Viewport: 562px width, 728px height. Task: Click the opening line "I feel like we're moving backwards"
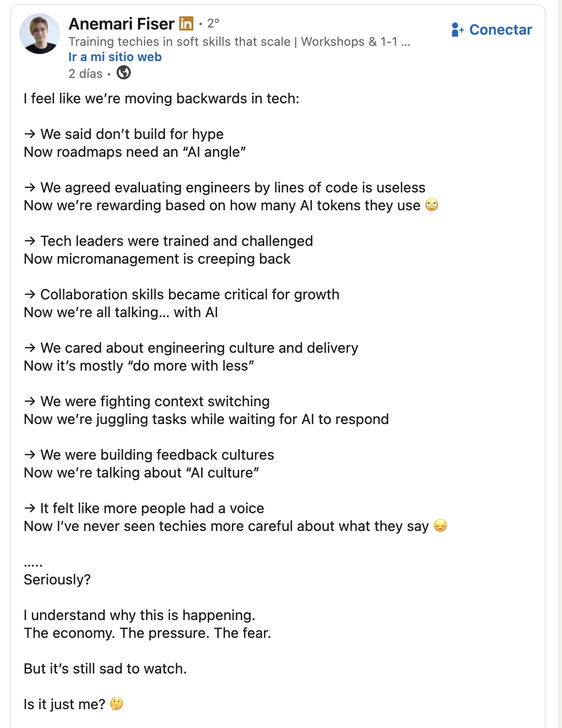[x=161, y=98]
